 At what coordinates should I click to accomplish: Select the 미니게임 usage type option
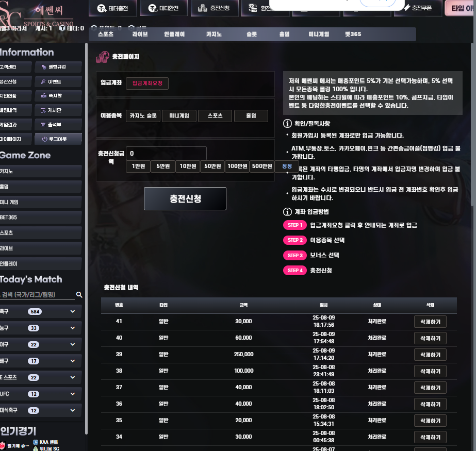(x=179, y=116)
